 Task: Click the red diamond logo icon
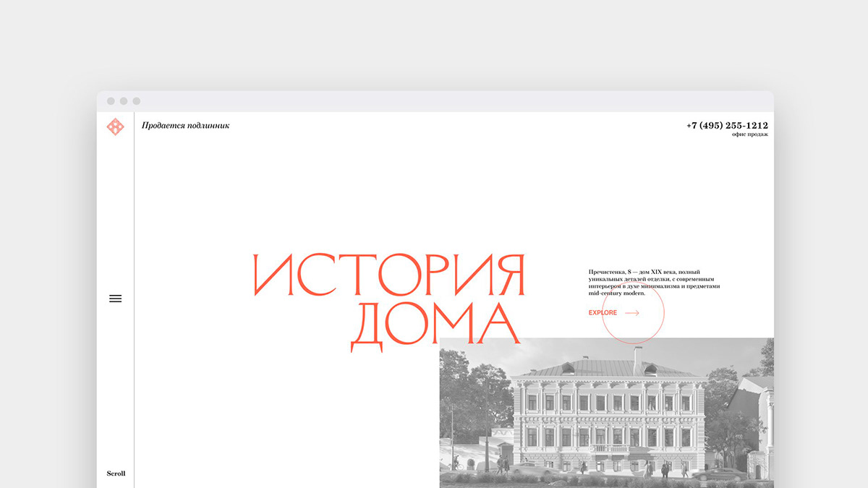pos(115,127)
